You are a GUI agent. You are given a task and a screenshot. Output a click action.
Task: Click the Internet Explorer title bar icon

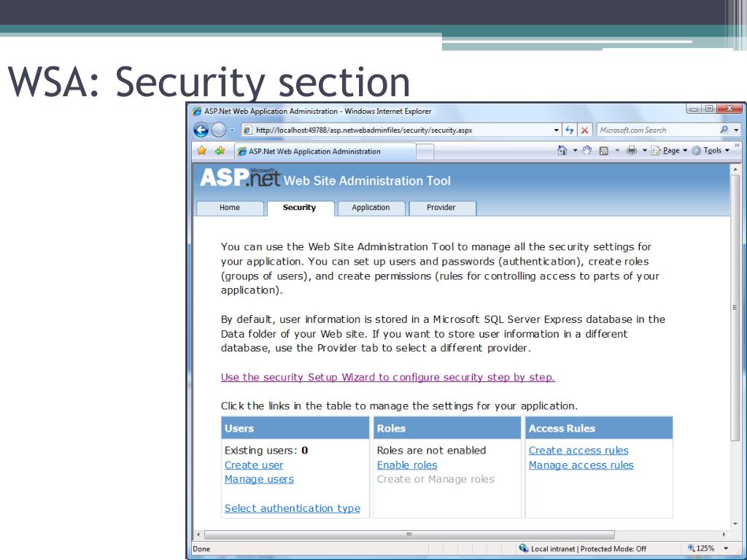coord(197,112)
